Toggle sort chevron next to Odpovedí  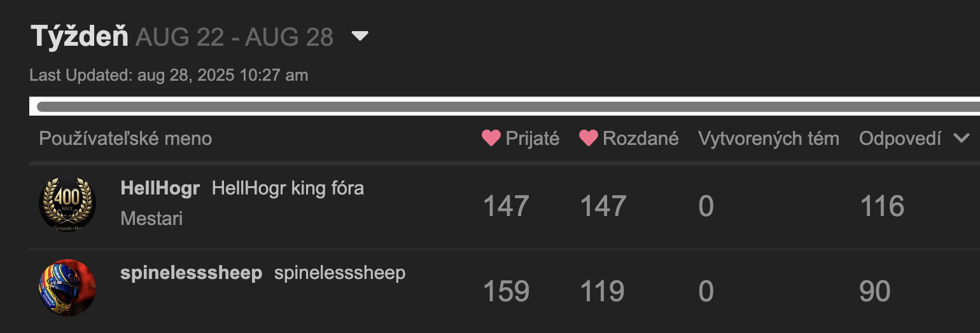coord(961,138)
